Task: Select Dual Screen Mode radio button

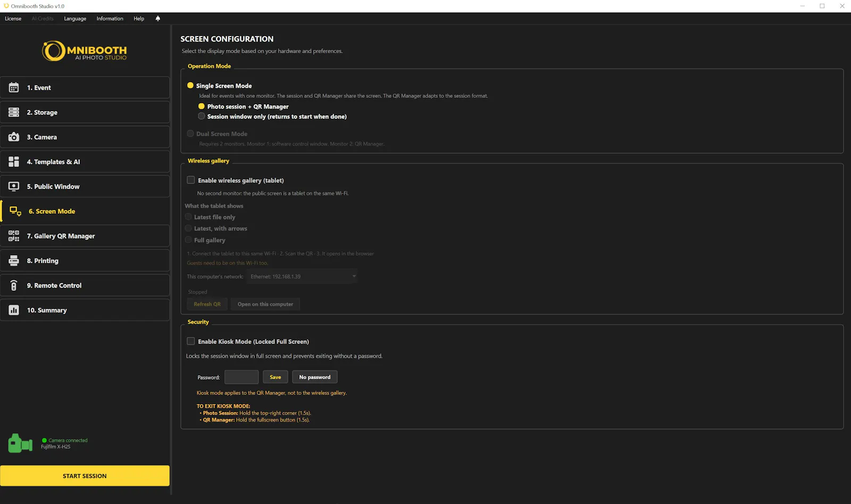Action: (x=190, y=133)
